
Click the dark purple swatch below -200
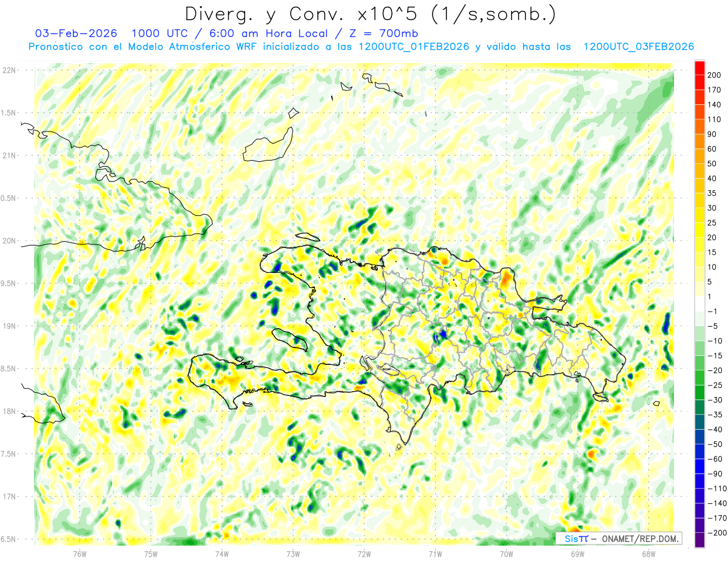pyautogui.click(x=699, y=540)
